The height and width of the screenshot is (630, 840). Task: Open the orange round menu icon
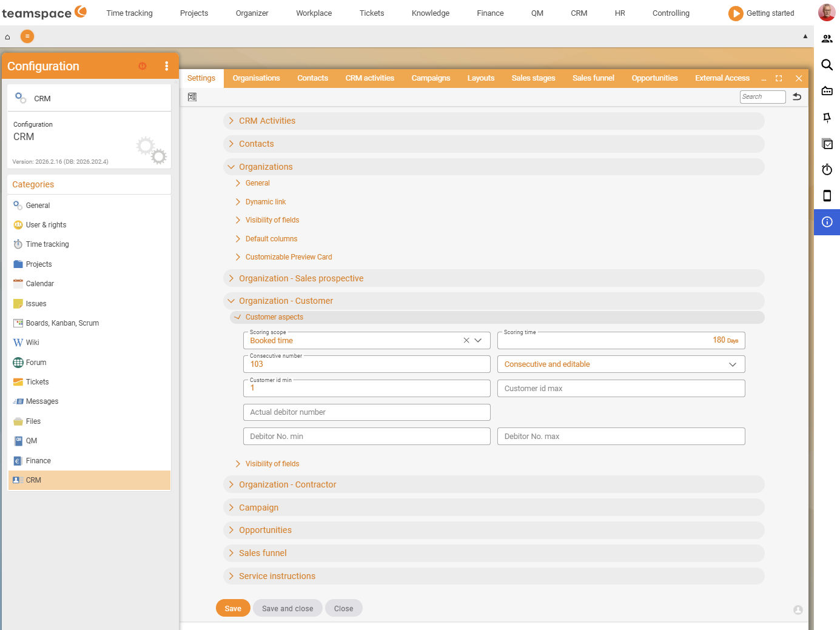(x=27, y=36)
